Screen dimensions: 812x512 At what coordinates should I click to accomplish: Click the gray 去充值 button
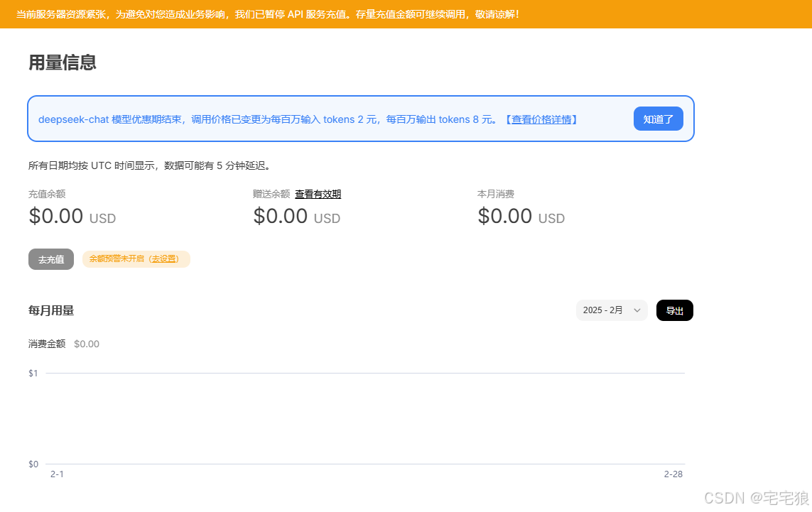[51, 259]
